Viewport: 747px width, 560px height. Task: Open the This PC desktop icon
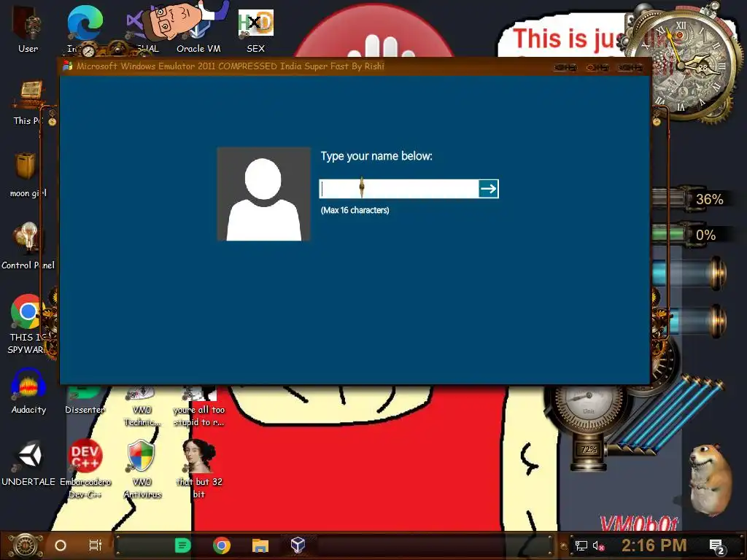[28, 103]
